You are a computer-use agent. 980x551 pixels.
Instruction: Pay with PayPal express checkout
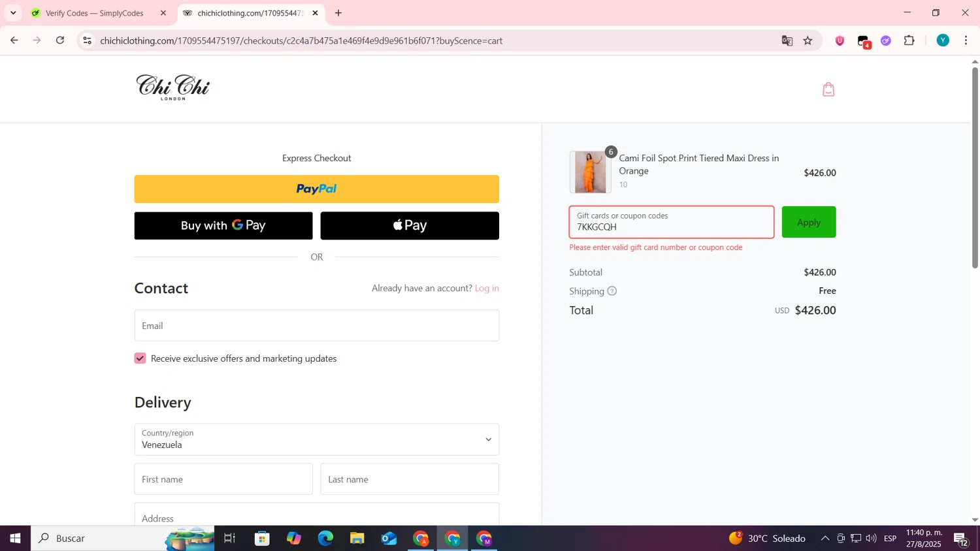click(317, 189)
